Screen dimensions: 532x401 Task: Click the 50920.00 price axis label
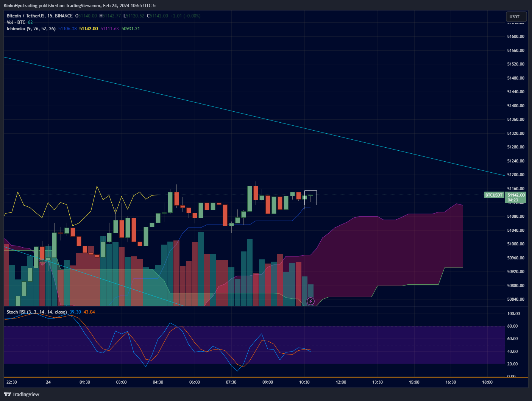[516, 271]
